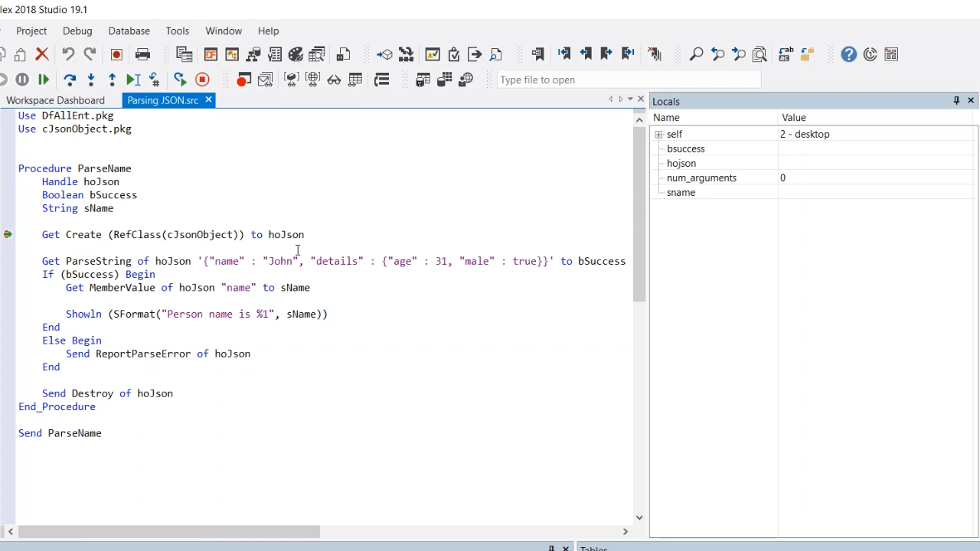The height and width of the screenshot is (551, 980).
Task: Close the Parsing JSON.src tab
Action: pyautogui.click(x=208, y=100)
